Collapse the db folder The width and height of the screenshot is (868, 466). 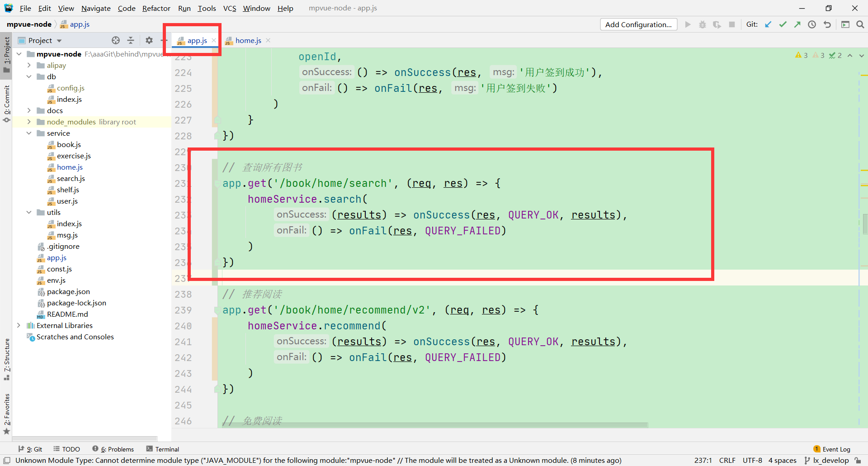[x=29, y=76]
